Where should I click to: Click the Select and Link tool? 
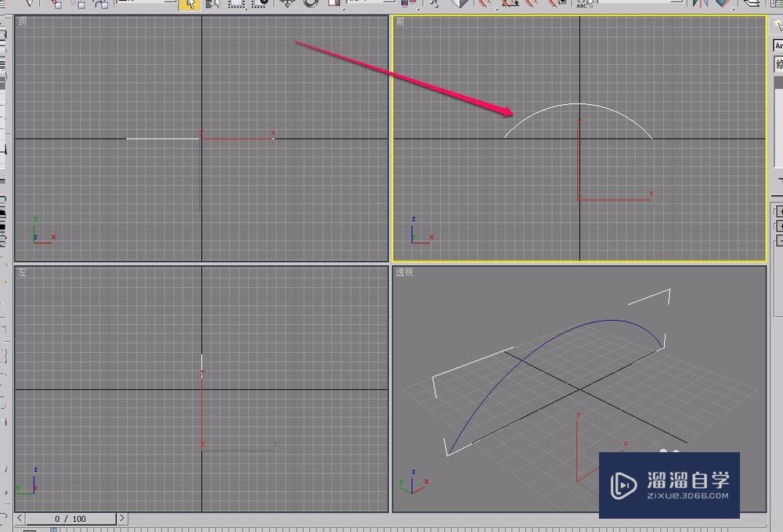[x=56, y=4]
